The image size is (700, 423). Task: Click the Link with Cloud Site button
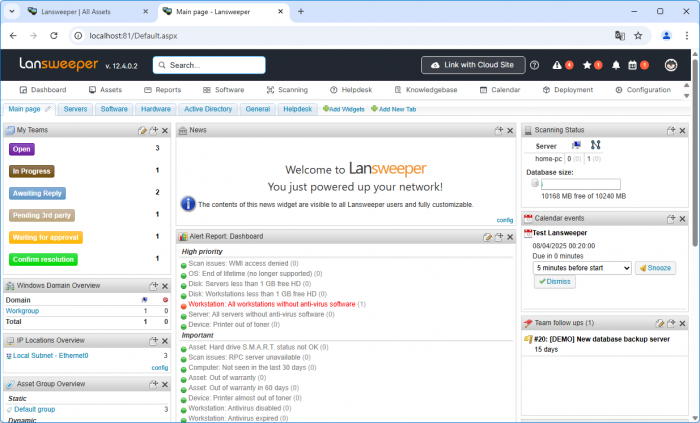pyautogui.click(x=473, y=65)
